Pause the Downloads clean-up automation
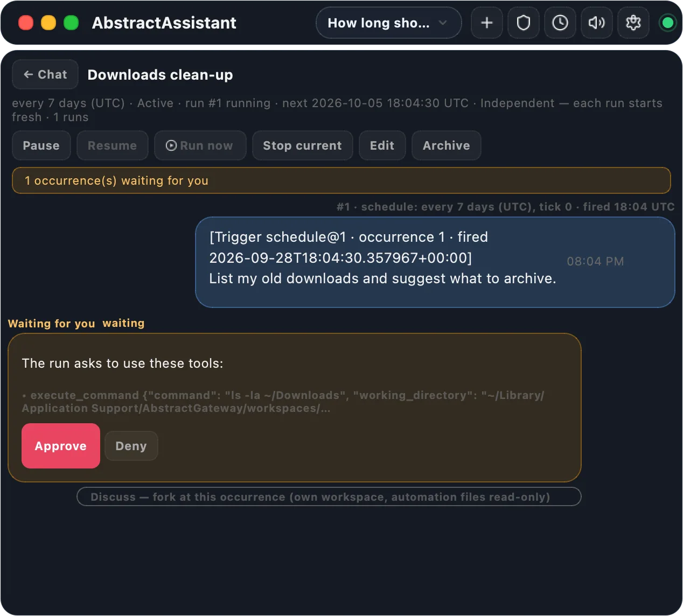Image resolution: width=683 pixels, height=616 pixels. pos(41,145)
